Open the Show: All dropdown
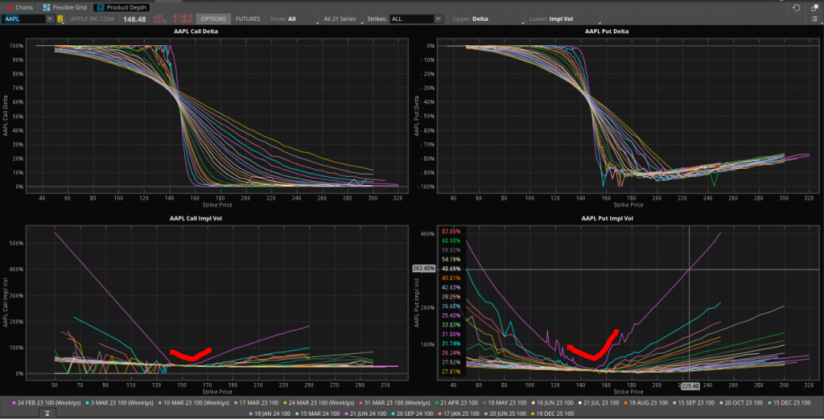This screenshot has height=420, width=824. [x=293, y=19]
